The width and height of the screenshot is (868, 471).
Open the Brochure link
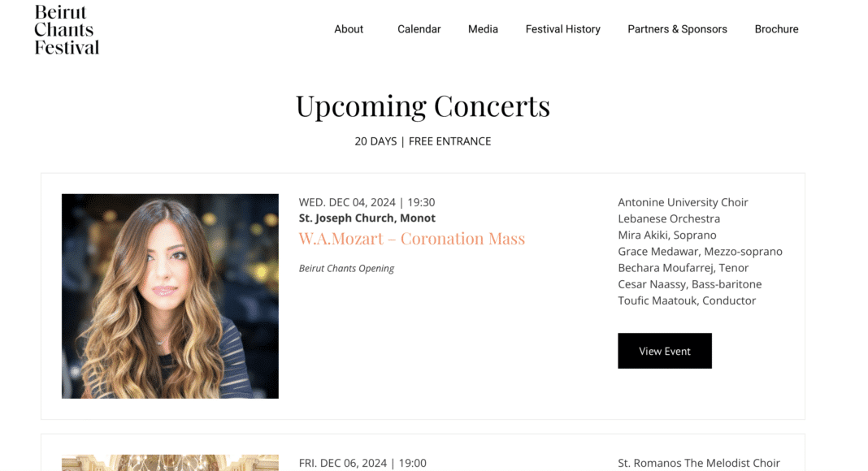coord(776,29)
